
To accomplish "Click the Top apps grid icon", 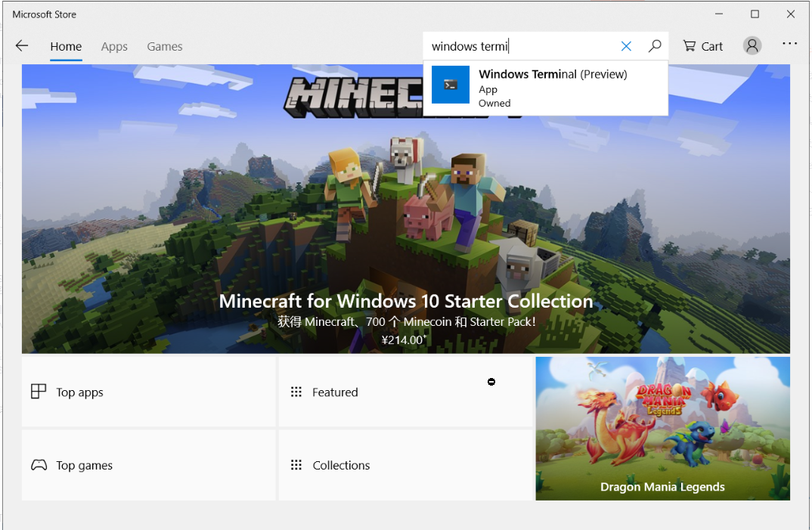I will point(39,392).
